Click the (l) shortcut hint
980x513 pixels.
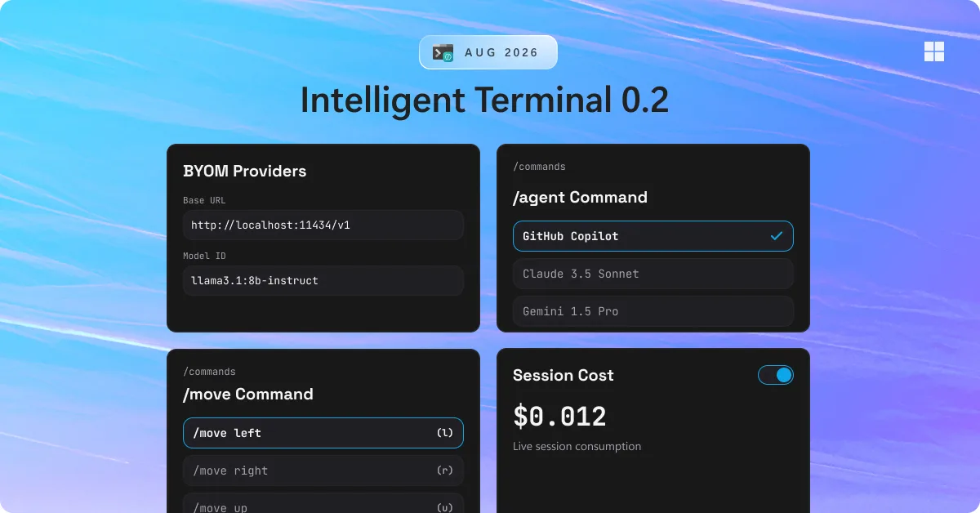coord(444,433)
